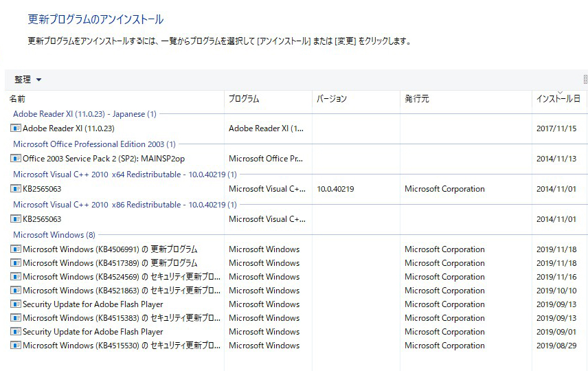Collapse the Adobe Reader XI Japanese group
The height and width of the screenshot is (371, 588).
(84, 114)
